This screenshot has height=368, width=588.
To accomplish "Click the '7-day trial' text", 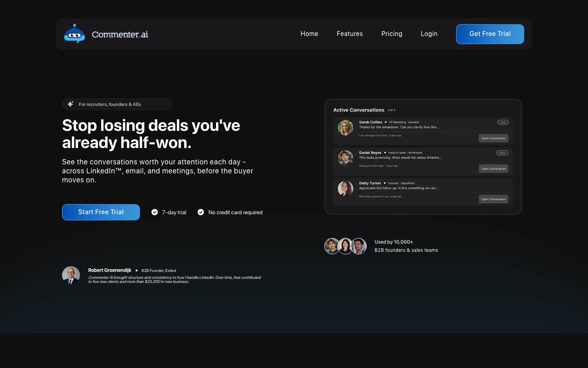I will pos(174,212).
